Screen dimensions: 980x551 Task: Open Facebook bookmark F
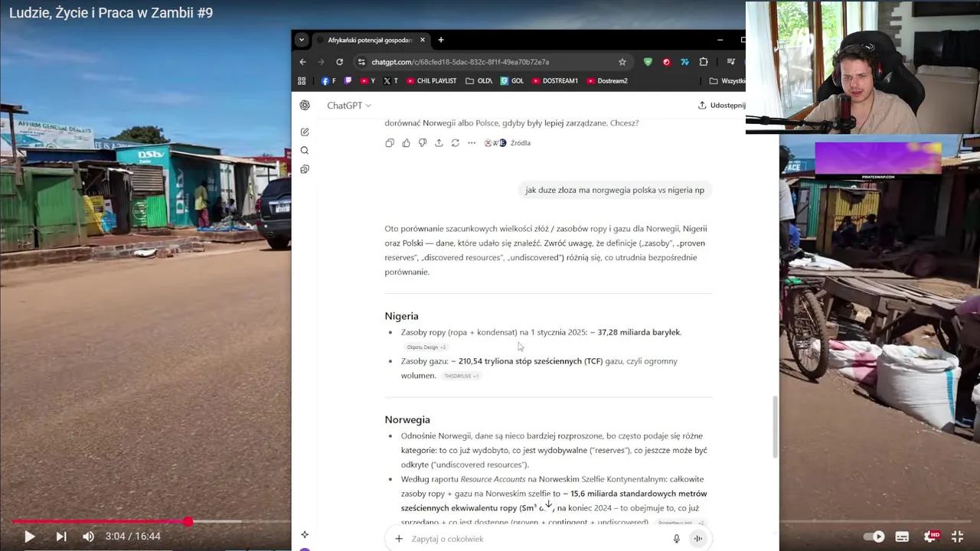point(328,81)
